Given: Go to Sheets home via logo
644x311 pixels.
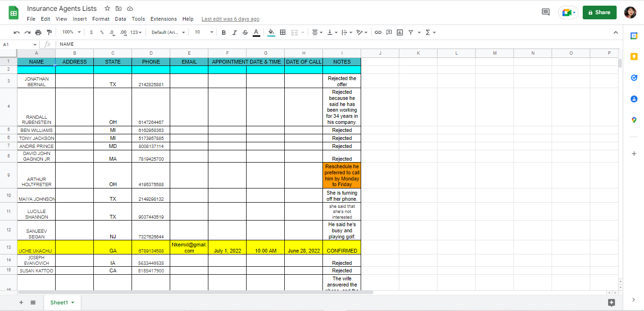Looking at the screenshot, I should [13, 13].
